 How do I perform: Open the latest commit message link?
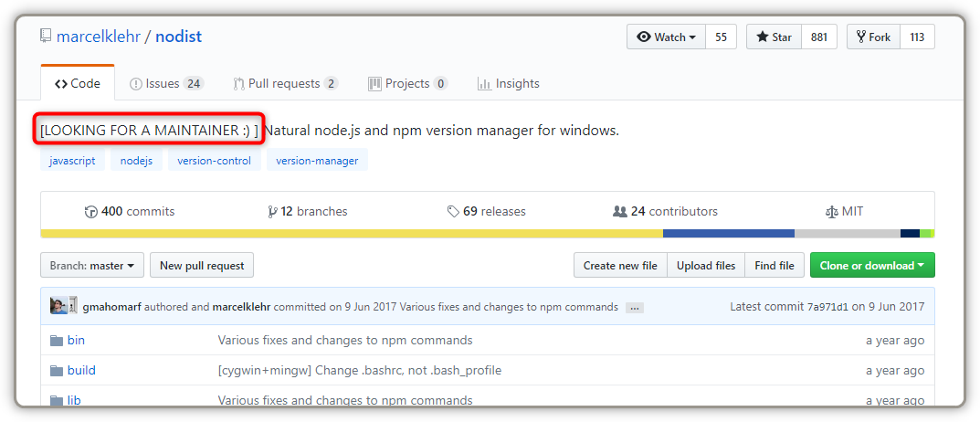tap(509, 307)
